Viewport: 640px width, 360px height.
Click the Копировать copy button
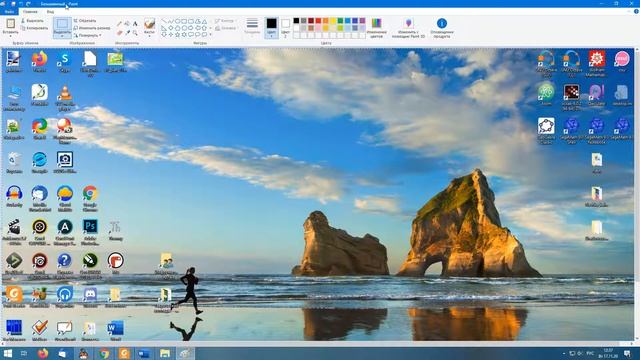[34, 28]
